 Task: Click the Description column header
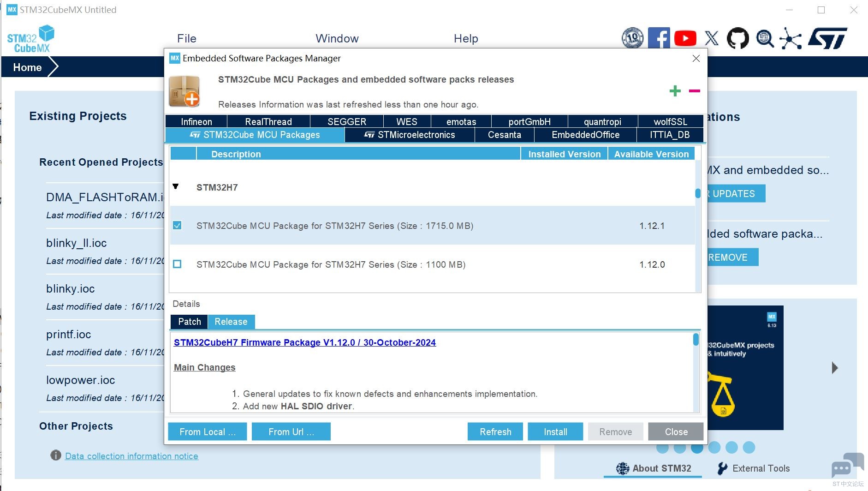click(x=359, y=154)
